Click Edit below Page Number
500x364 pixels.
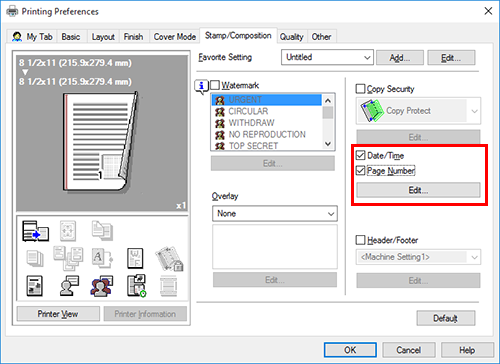click(x=418, y=190)
